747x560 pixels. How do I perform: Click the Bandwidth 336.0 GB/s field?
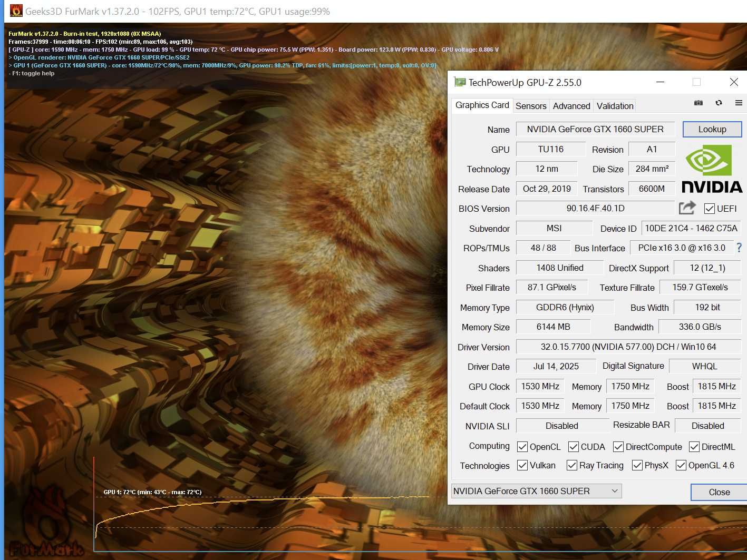(x=700, y=327)
